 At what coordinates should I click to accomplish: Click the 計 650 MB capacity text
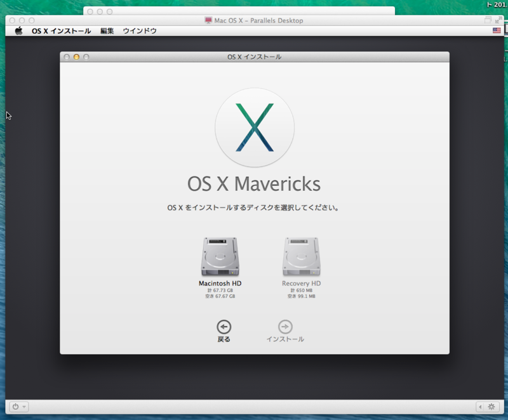click(x=301, y=290)
